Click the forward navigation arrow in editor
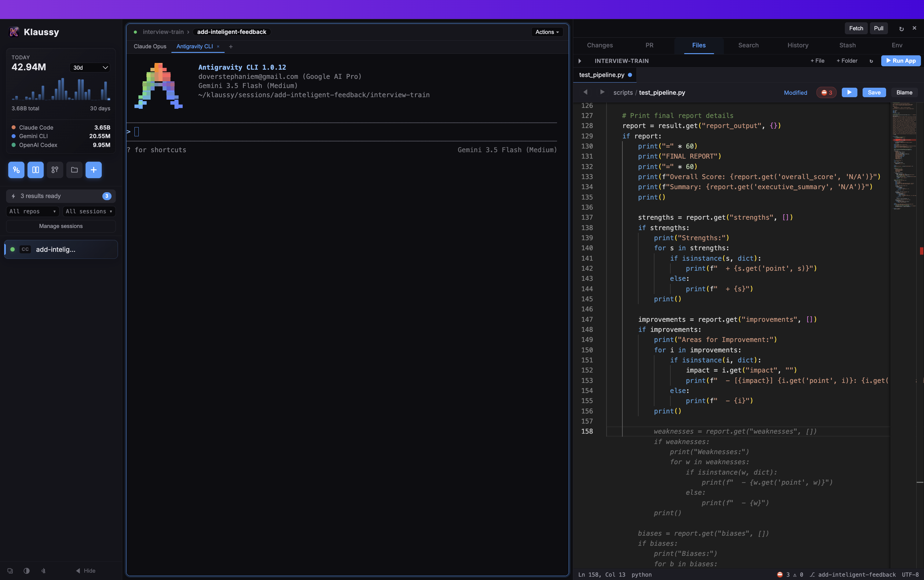Screen dimensions: 924x580 coord(602,92)
